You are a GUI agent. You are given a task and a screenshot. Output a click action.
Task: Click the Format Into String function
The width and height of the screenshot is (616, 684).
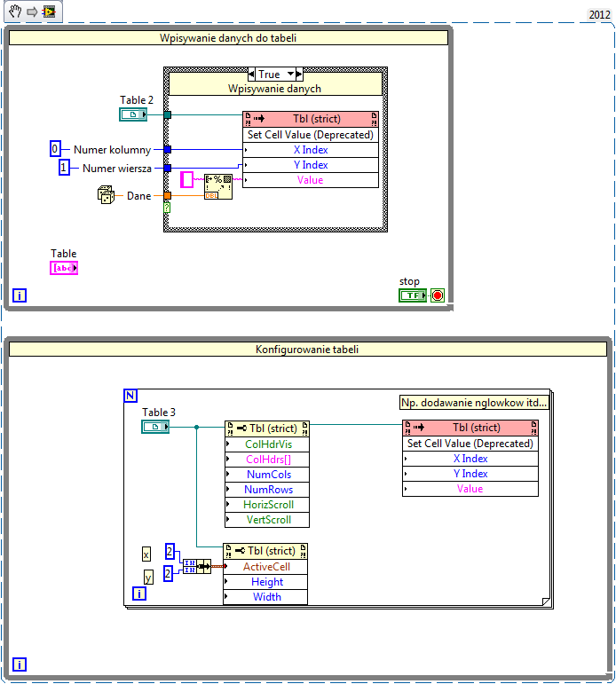pos(218,186)
